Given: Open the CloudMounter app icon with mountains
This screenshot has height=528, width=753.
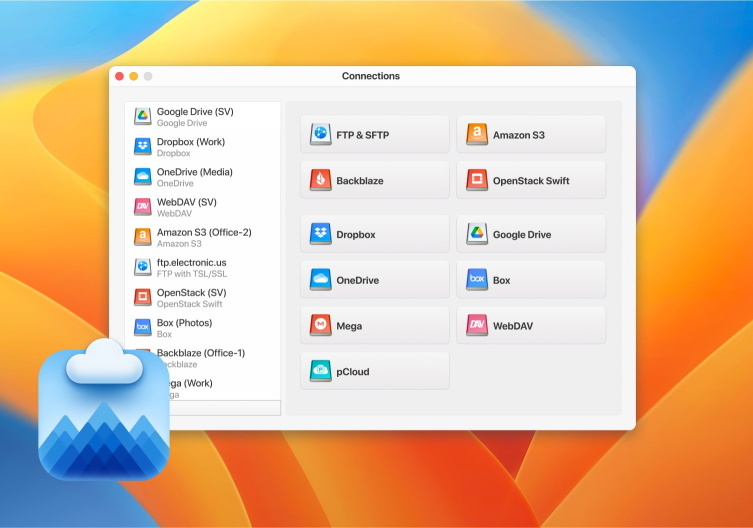Looking at the screenshot, I should (104, 409).
